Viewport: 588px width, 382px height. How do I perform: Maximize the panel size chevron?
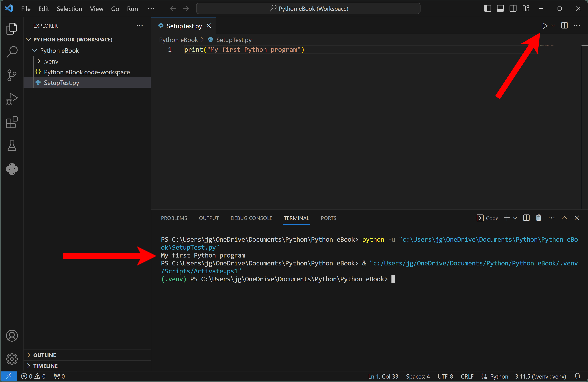coord(564,218)
